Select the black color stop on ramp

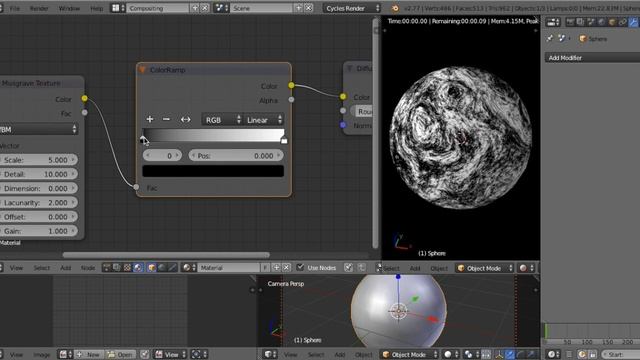[142, 140]
